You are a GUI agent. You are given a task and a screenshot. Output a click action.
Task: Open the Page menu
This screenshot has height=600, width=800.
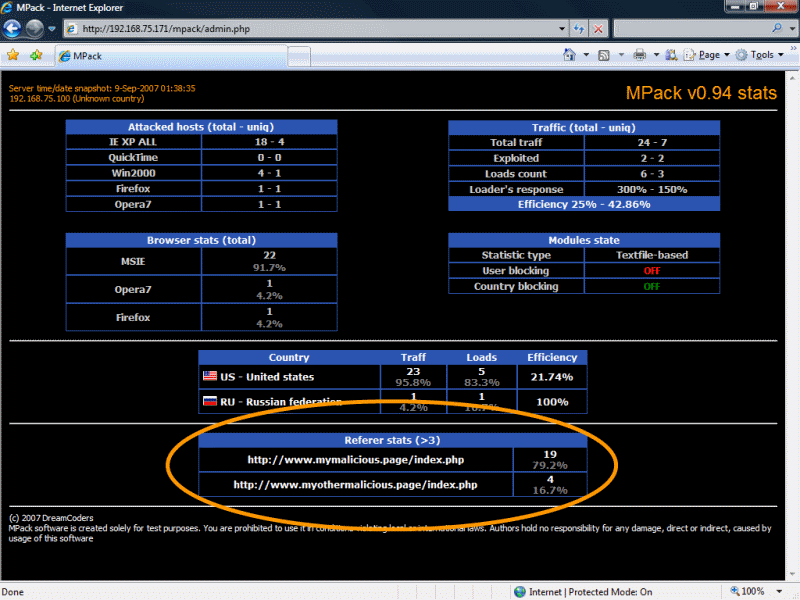[706, 55]
